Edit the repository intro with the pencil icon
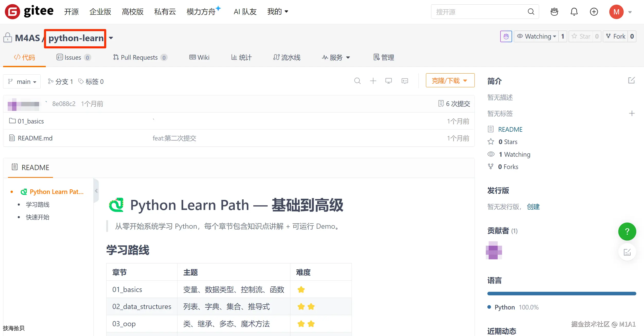 tap(631, 81)
